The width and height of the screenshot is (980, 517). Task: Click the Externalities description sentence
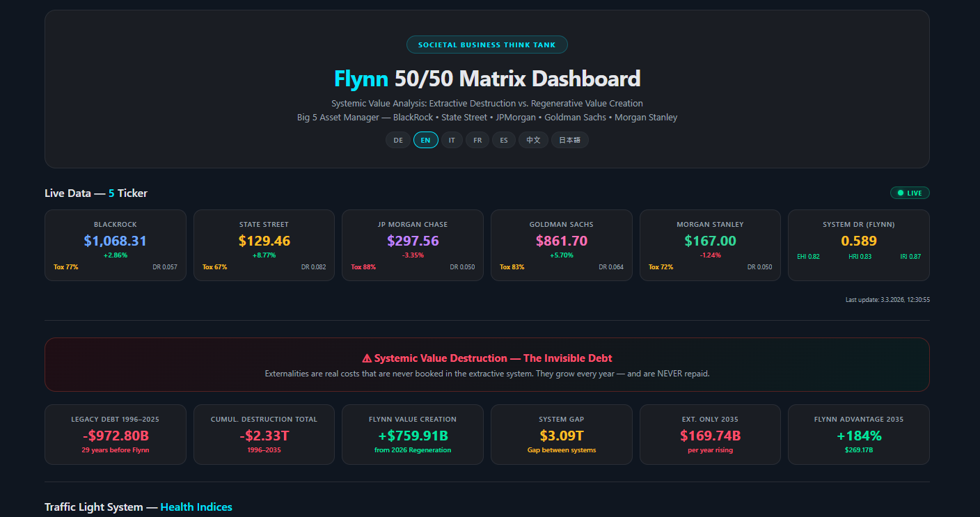(487, 374)
